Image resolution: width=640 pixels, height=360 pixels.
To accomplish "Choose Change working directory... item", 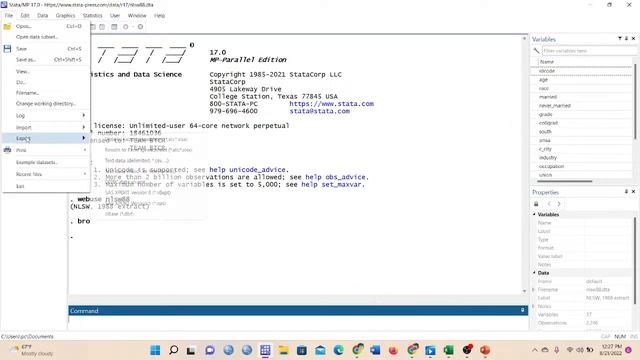I will tap(46, 104).
